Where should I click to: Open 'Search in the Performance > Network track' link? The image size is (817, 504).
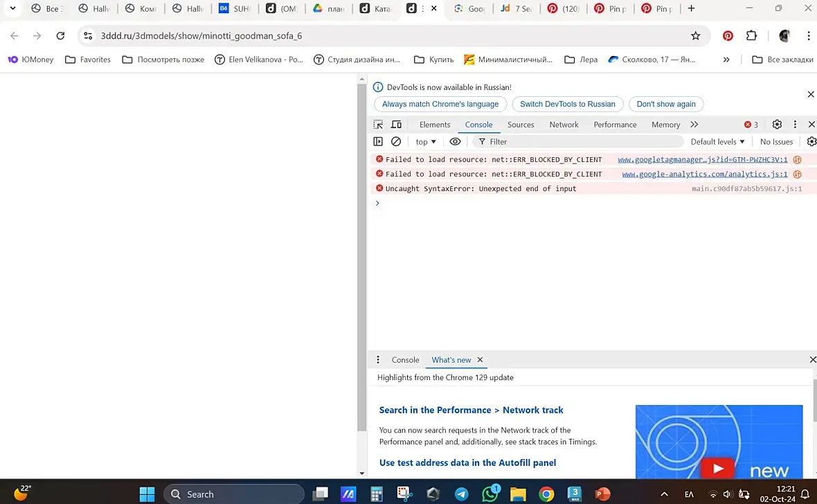tap(471, 410)
